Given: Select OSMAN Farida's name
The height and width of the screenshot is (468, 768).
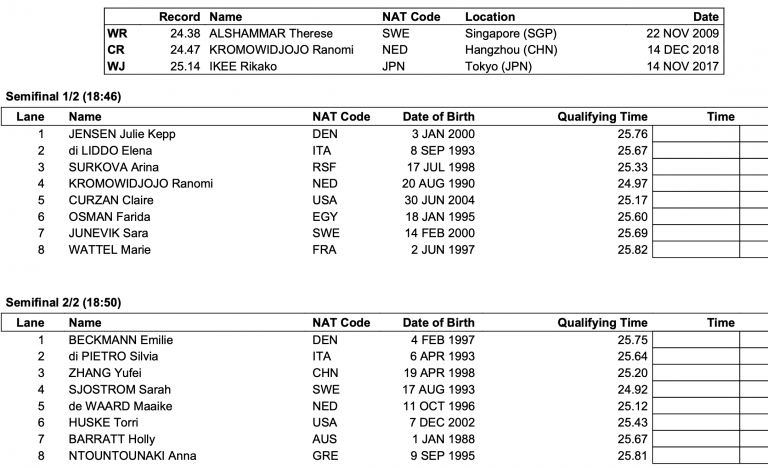Looking at the screenshot, I should 108,217.
